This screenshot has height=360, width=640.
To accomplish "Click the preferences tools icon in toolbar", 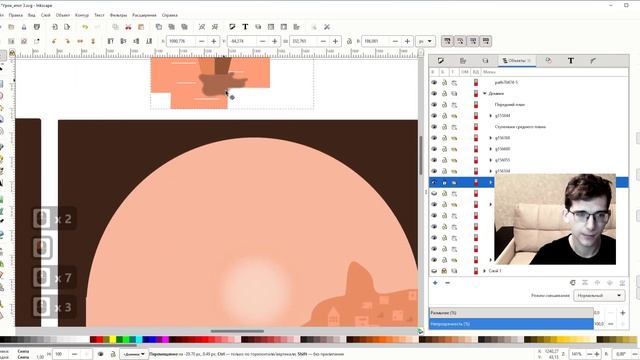I will (327, 27).
